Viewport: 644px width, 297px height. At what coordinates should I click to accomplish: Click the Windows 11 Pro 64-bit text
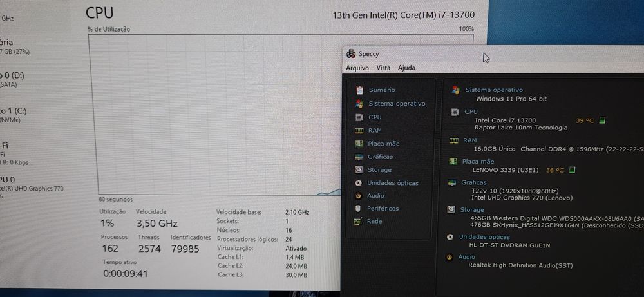click(511, 99)
